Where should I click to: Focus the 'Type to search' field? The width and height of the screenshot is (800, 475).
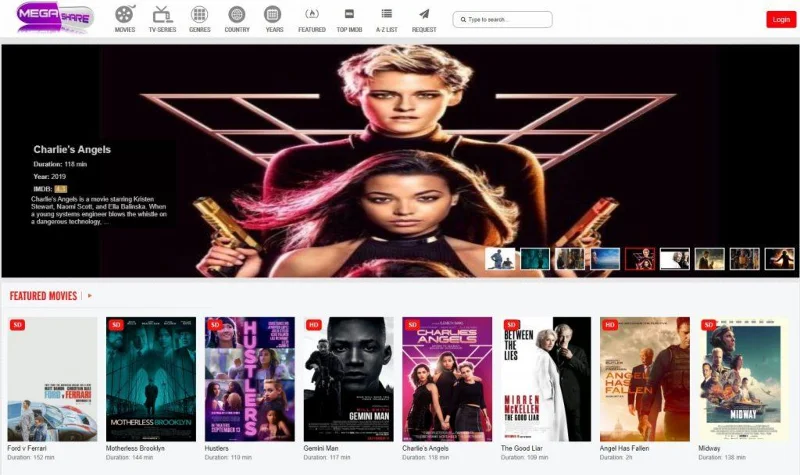pyautogui.click(x=502, y=19)
